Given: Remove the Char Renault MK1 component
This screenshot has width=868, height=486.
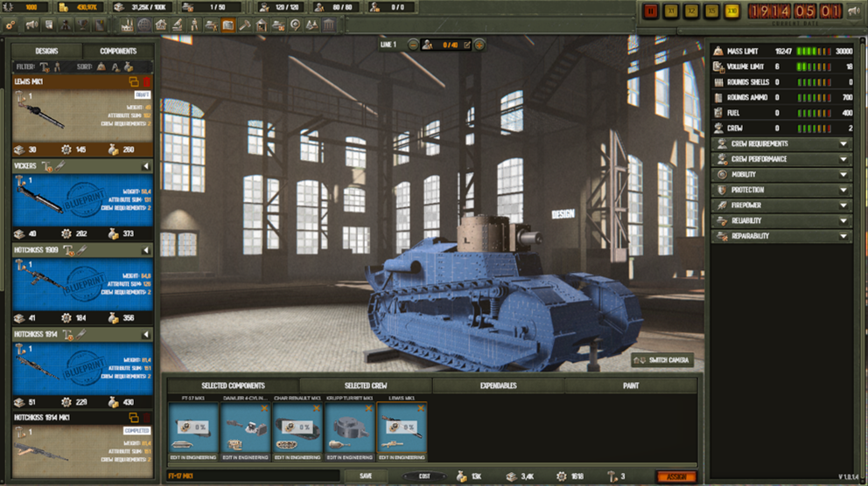Looking at the screenshot, I should pos(316,408).
